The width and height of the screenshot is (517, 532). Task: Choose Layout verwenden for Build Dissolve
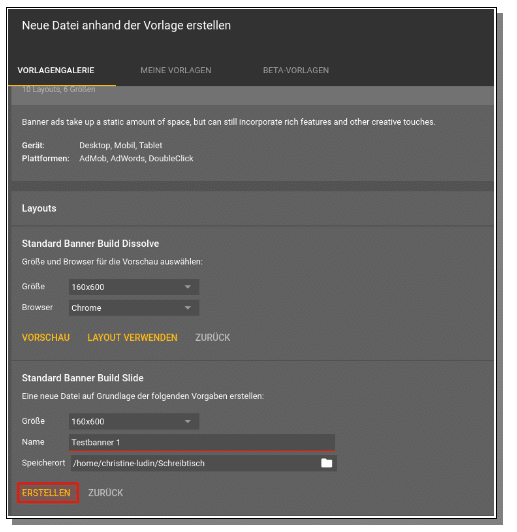point(132,338)
